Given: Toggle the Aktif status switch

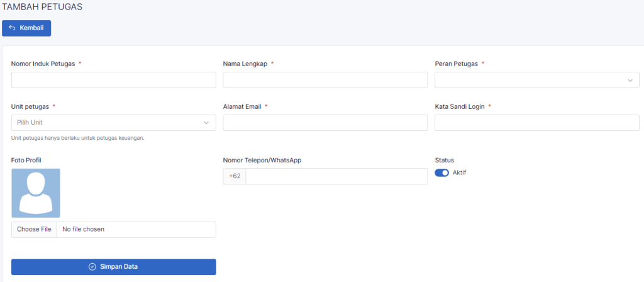Looking at the screenshot, I should [441, 172].
